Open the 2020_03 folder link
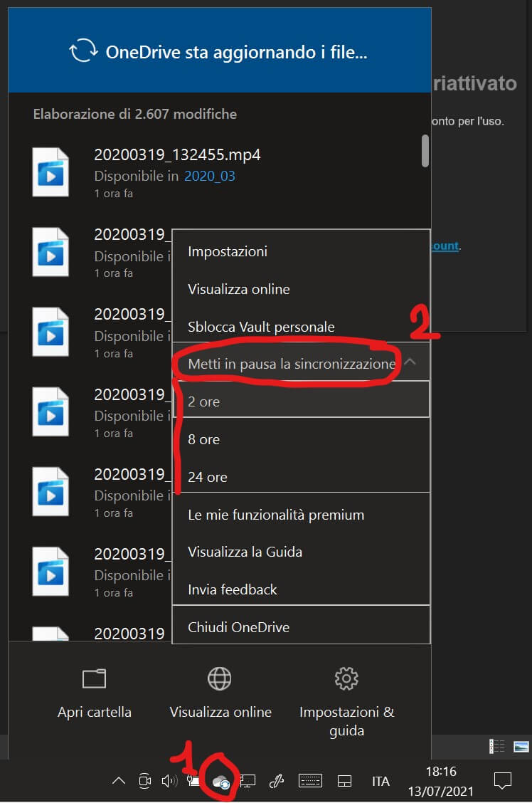 point(209,176)
